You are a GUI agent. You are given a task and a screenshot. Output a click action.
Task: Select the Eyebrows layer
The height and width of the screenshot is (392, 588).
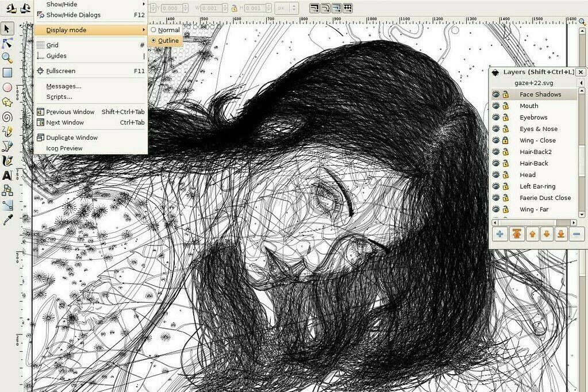click(x=533, y=117)
